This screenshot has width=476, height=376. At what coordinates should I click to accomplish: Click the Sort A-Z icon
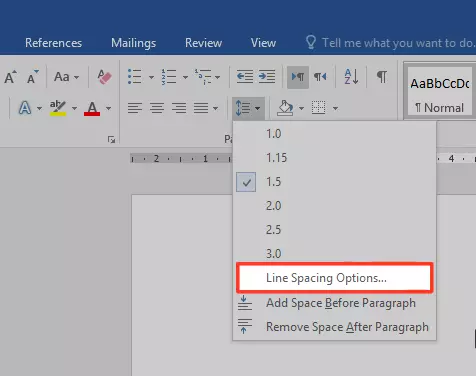click(351, 77)
